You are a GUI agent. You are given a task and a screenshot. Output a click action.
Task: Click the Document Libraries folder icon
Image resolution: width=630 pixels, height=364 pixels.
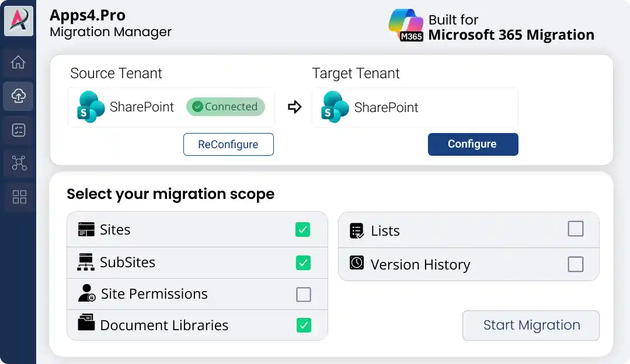[x=86, y=322]
